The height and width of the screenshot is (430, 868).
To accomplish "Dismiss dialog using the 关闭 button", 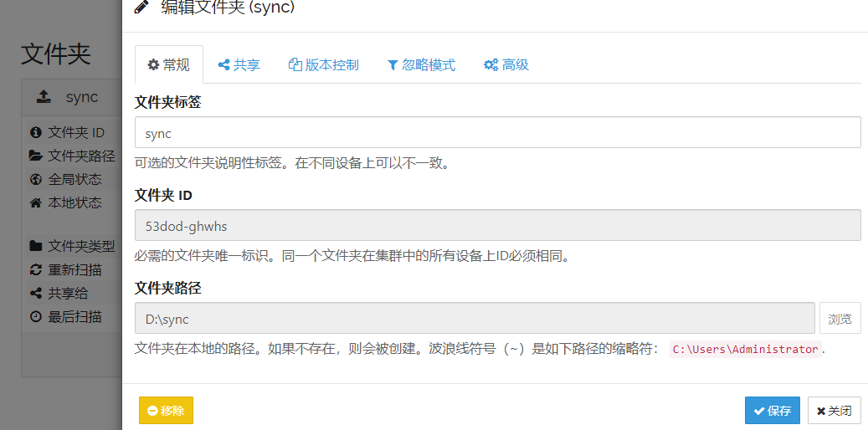I will pos(834,411).
